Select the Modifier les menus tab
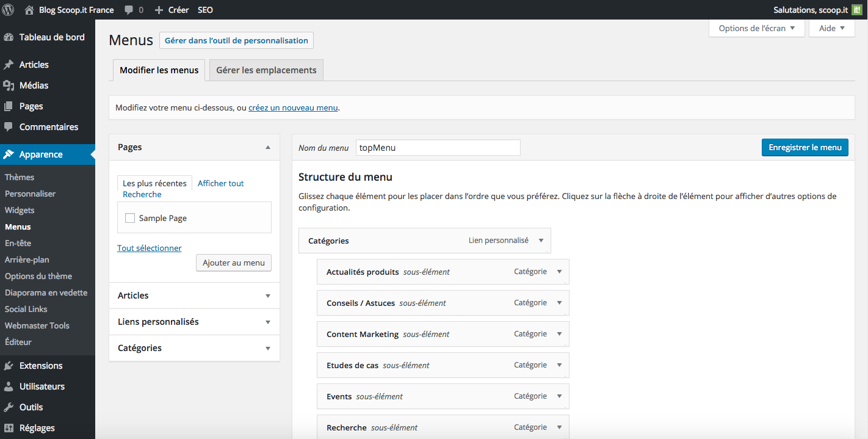 coord(159,70)
